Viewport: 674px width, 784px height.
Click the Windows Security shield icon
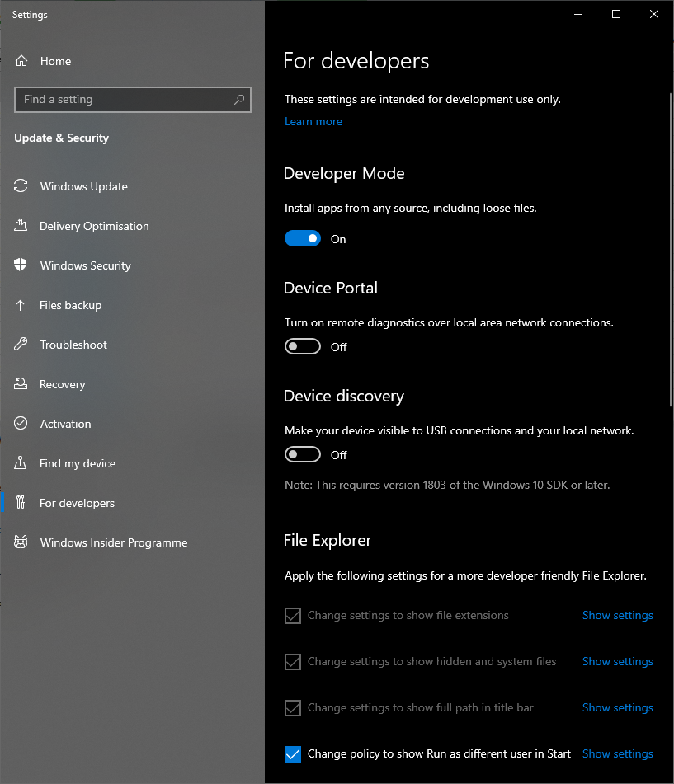pos(21,265)
